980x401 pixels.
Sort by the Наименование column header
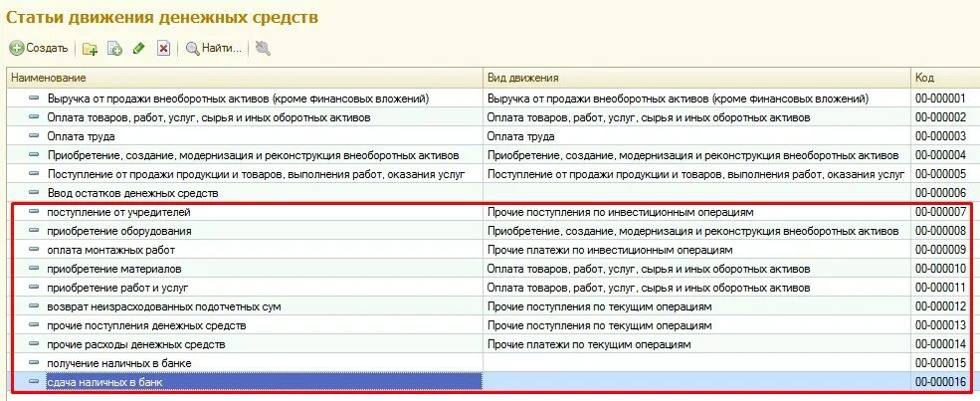[245, 78]
